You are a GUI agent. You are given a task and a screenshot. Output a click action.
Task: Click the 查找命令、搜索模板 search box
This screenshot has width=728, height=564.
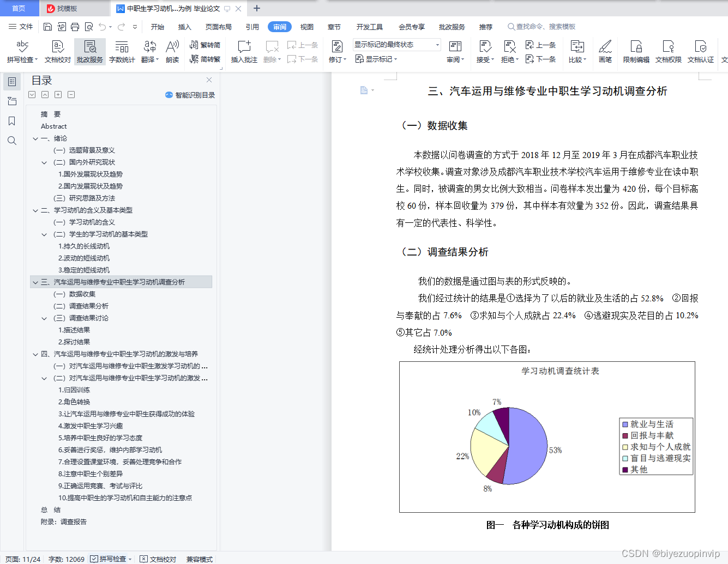coord(542,27)
